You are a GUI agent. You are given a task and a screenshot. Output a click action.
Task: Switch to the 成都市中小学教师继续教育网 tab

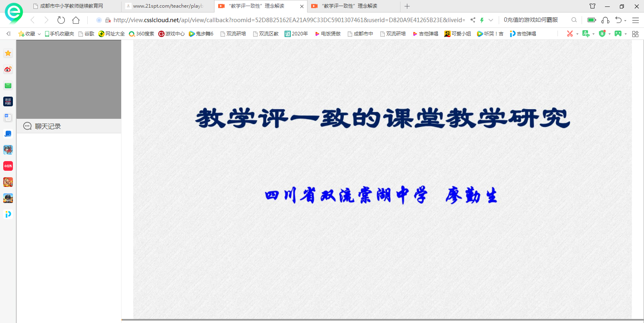point(71,6)
